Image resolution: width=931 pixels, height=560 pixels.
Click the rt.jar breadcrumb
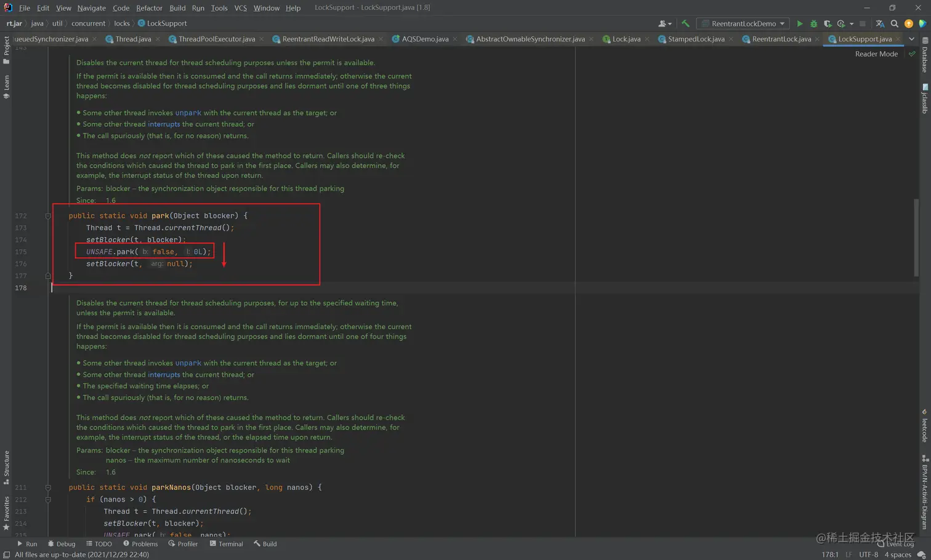coord(14,23)
